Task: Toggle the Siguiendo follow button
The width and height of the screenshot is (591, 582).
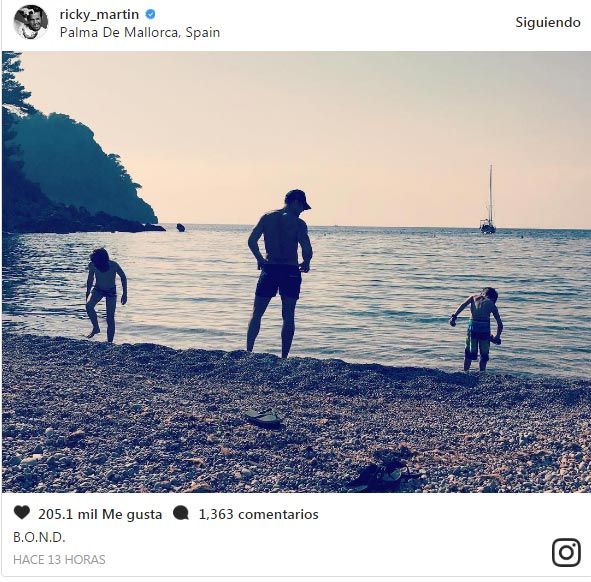Action: pyautogui.click(x=548, y=22)
